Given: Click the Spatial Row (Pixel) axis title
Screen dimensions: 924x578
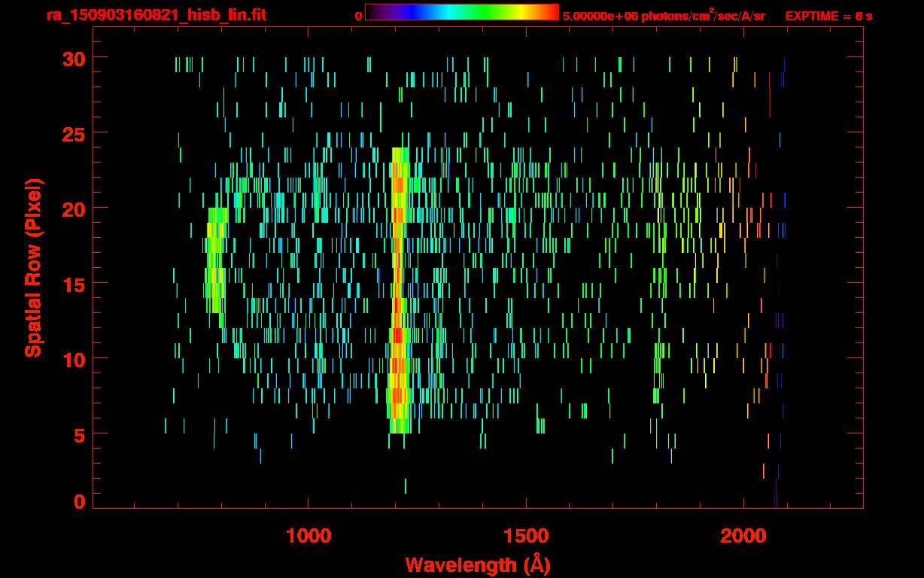Looking at the screenshot, I should 32,267.
